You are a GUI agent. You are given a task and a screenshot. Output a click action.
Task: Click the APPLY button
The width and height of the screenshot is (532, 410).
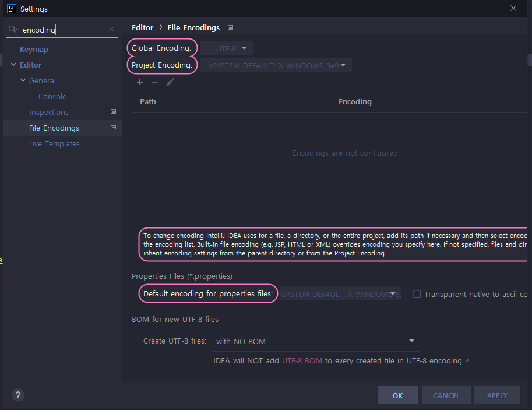coord(497,395)
